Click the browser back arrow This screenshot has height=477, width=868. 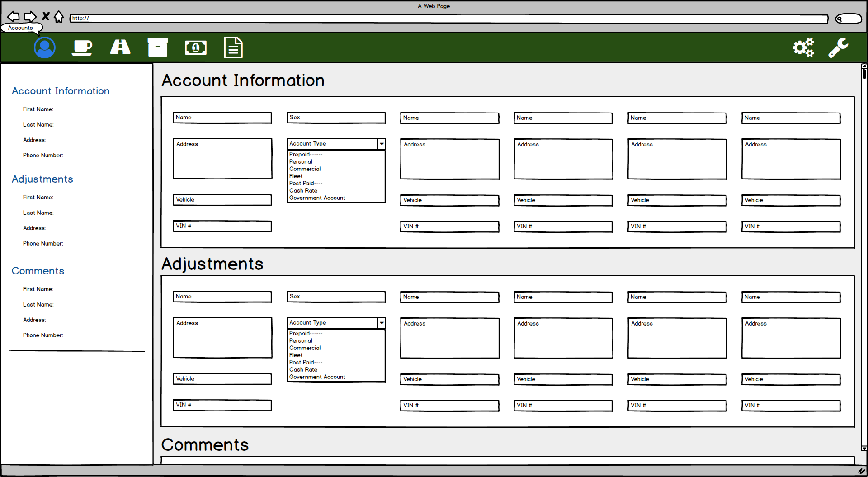[x=14, y=17]
